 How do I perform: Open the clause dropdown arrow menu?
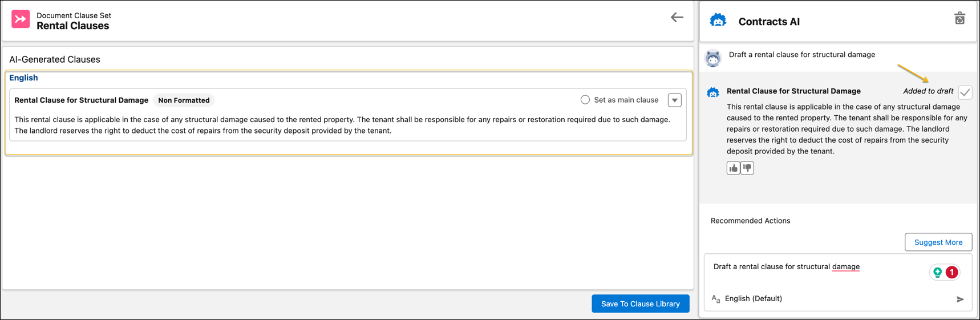(675, 100)
